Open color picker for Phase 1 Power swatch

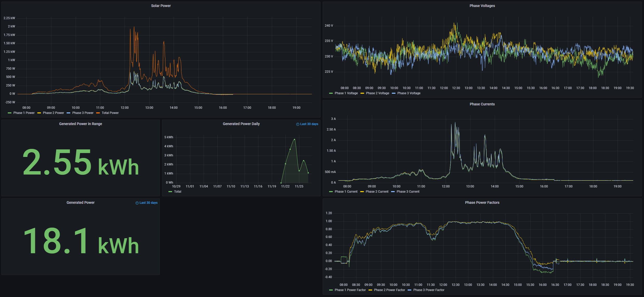10,113
